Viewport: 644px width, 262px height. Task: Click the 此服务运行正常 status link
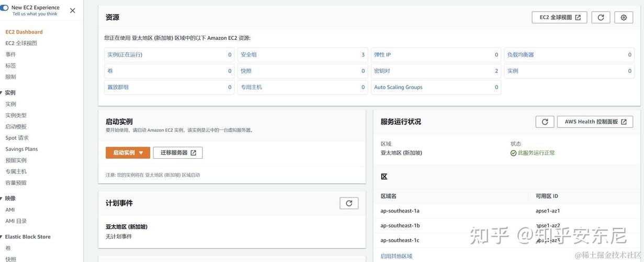coord(533,153)
